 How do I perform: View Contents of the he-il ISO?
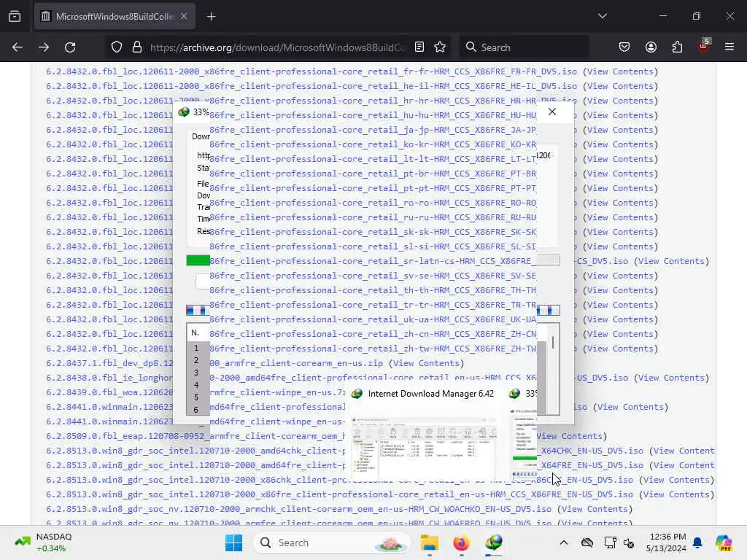tap(620, 86)
